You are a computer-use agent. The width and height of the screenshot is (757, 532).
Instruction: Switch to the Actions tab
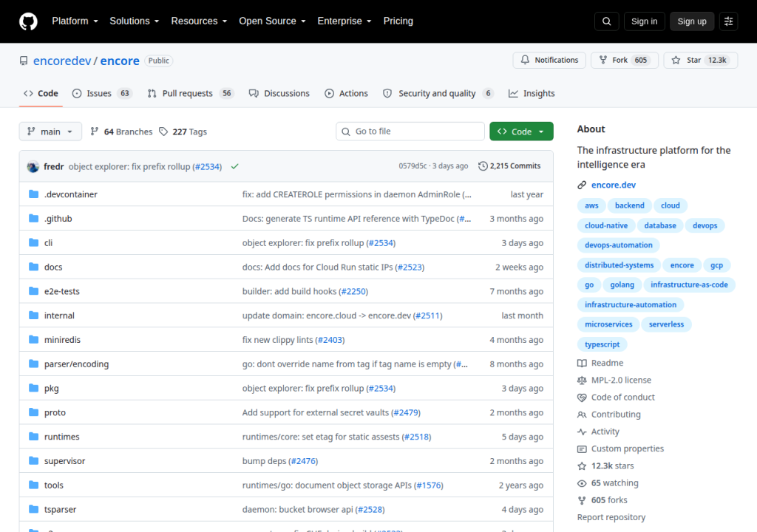(x=346, y=93)
